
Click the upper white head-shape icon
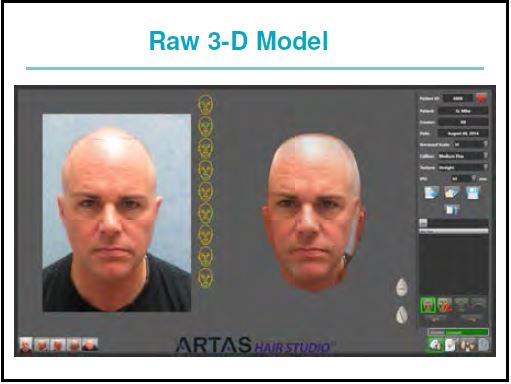[402, 287]
